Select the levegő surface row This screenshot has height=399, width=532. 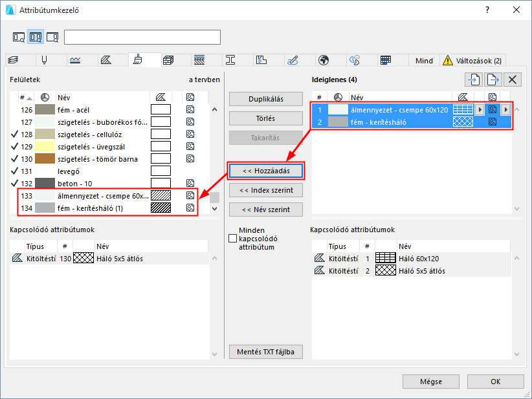click(109, 171)
